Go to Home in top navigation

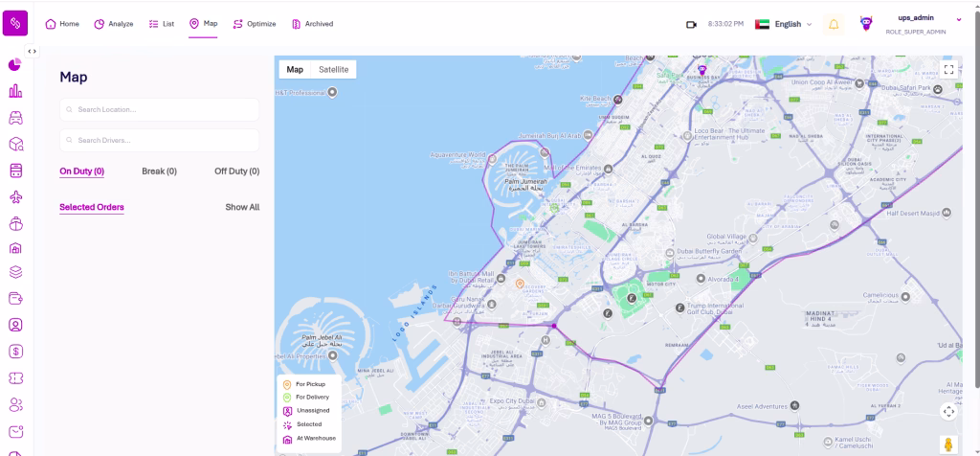tap(62, 24)
